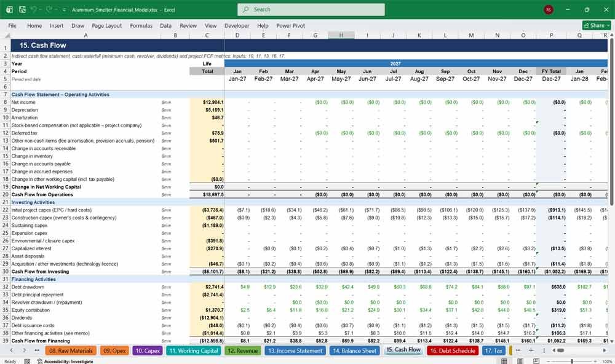This screenshot has width=615, height=364.
Task: Switch to the '10. Capex' sheet tab
Action: (x=148, y=350)
